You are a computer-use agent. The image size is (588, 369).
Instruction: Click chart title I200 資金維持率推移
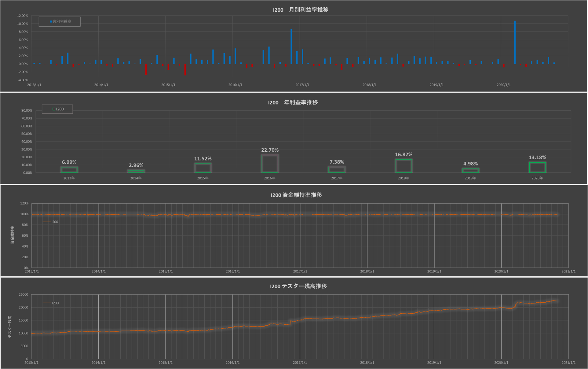[x=296, y=195]
